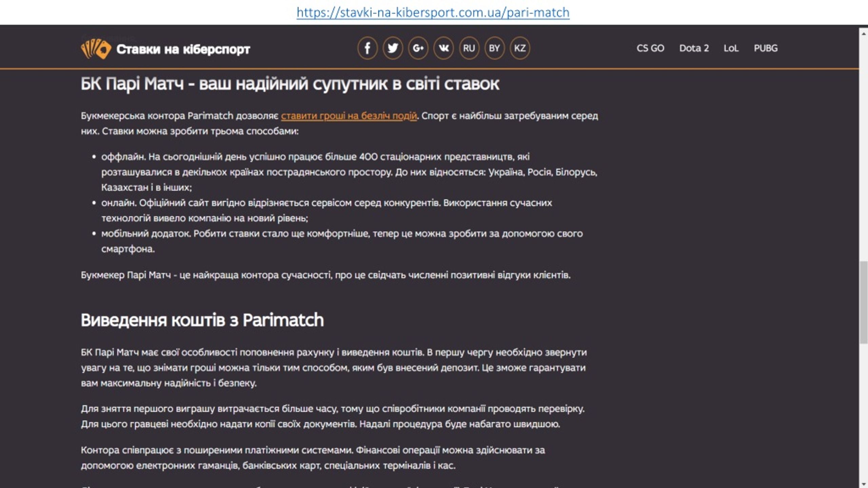The height and width of the screenshot is (488, 868).
Task: Click heading 'Виведення коштів з Parimatch'
Action: click(x=202, y=320)
